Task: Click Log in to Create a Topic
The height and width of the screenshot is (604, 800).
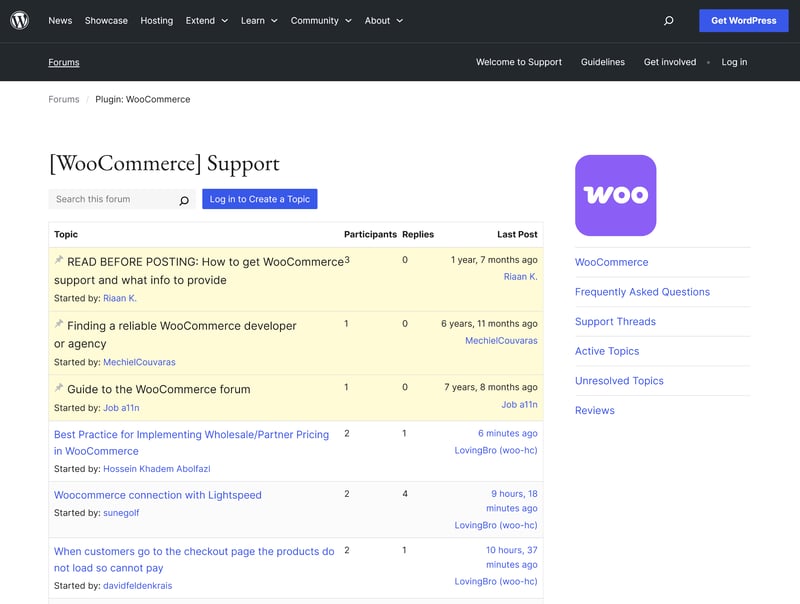Action: point(259,199)
